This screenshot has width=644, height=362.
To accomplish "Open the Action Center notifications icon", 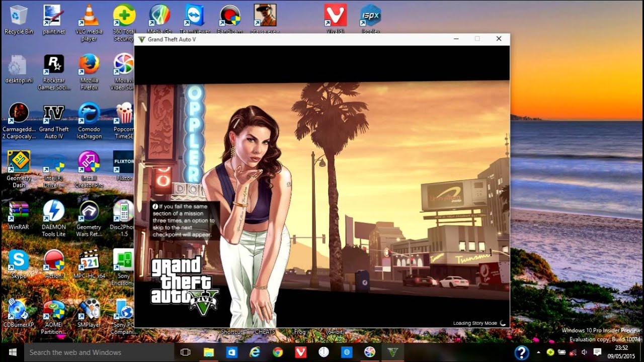I will pyautogui.click(x=597, y=352).
